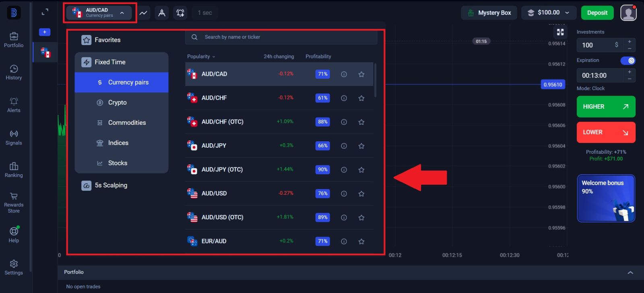Image resolution: width=644 pixels, height=293 pixels.
Task: Place a HIGHER trade
Action: pyautogui.click(x=606, y=107)
